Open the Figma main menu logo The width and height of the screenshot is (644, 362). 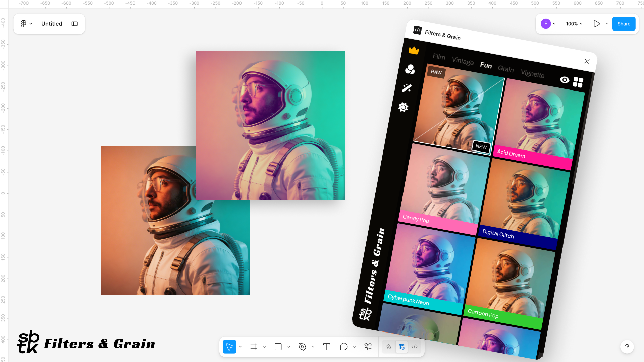23,24
